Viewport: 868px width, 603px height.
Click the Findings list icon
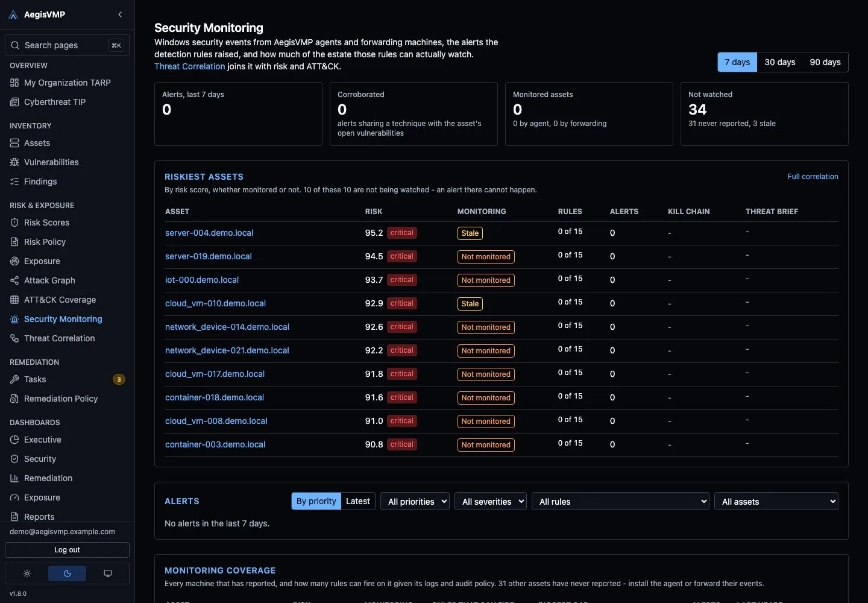coord(14,182)
